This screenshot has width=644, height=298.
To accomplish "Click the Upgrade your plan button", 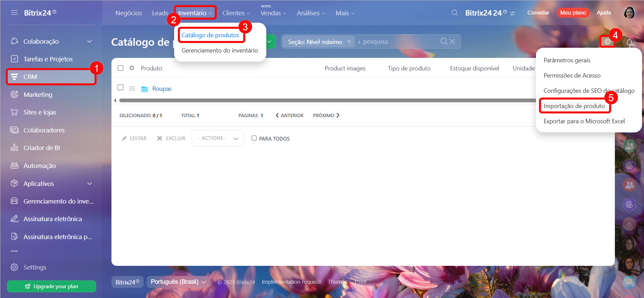I will (51, 286).
